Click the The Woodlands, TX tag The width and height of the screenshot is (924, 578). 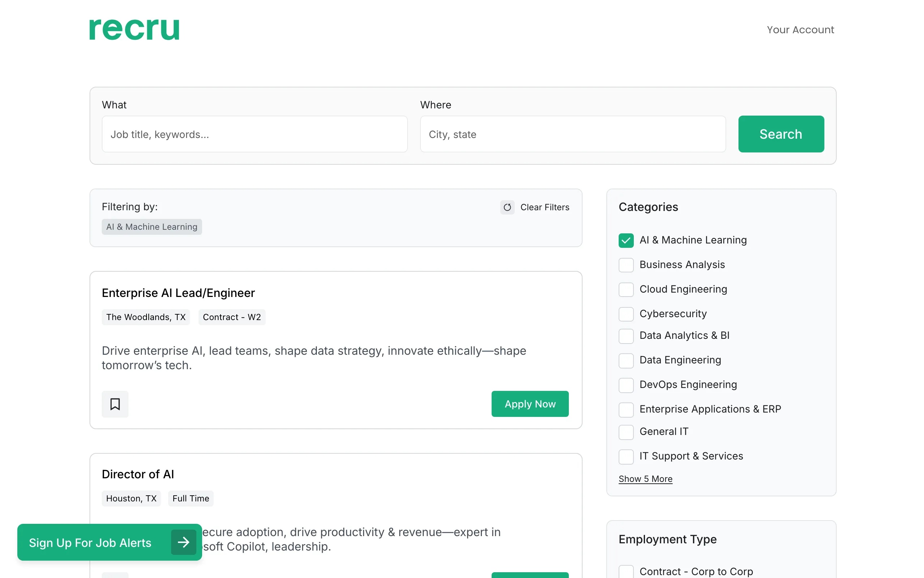[146, 317]
